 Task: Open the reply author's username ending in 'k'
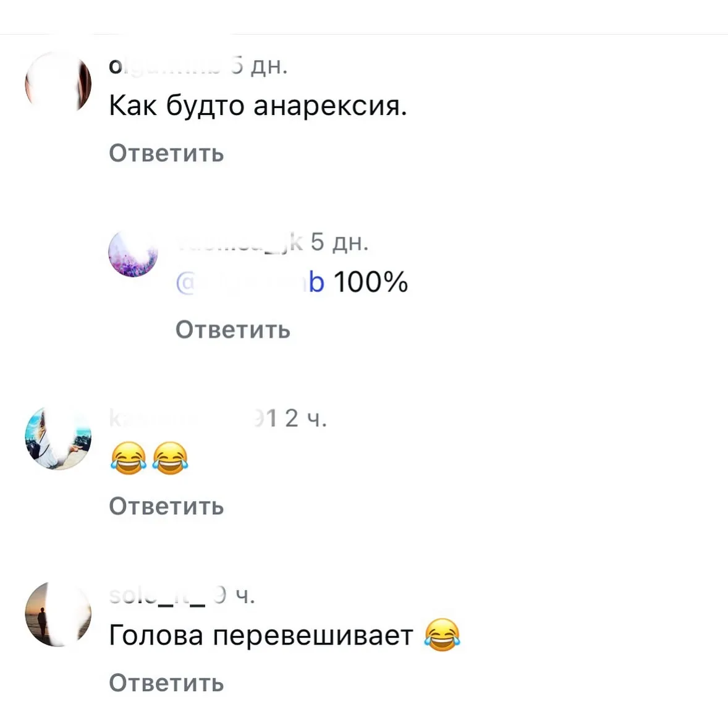(240, 242)
